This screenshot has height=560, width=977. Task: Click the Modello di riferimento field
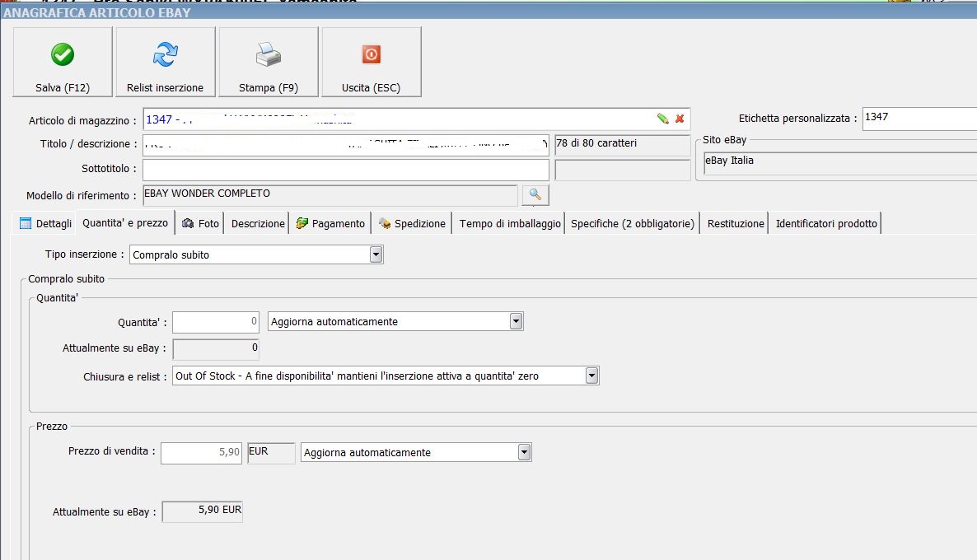click(330, 195)
